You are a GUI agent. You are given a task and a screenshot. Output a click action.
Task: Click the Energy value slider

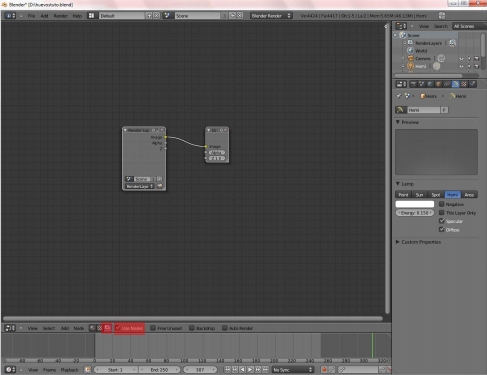[x=415, y=213]
